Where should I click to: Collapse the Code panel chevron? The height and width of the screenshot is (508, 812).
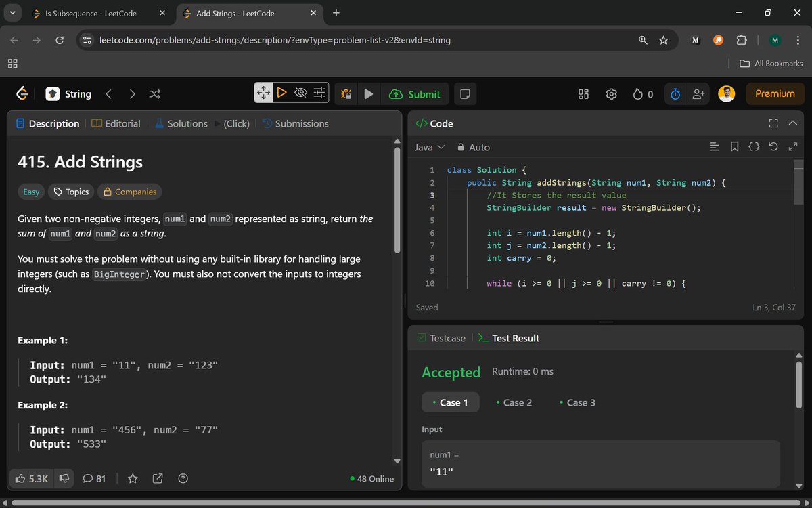[x=793, y=123]
